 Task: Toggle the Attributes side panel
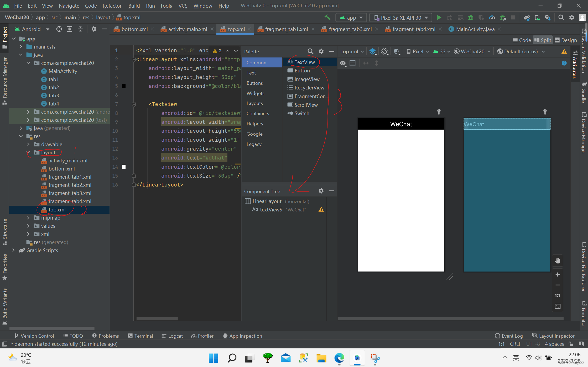[575, 64]
